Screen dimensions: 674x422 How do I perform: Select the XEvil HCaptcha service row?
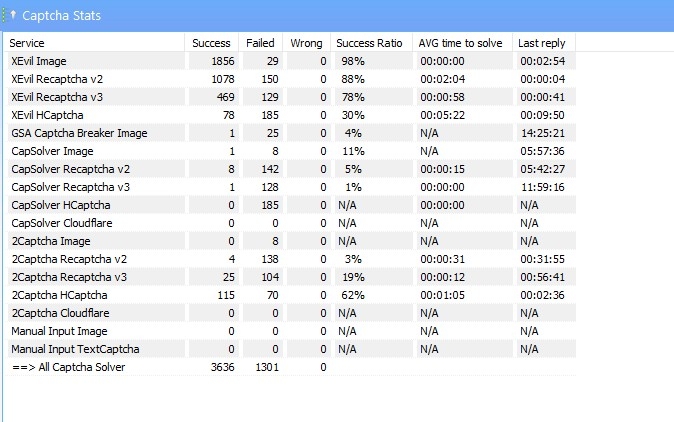pyautogui.click(x=291, y=115)
